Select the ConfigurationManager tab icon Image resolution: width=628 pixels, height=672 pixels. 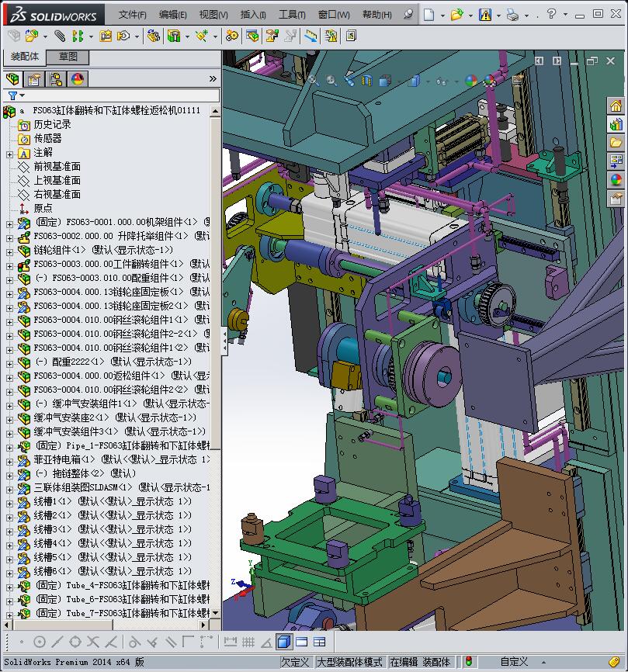tap(56, 79)
